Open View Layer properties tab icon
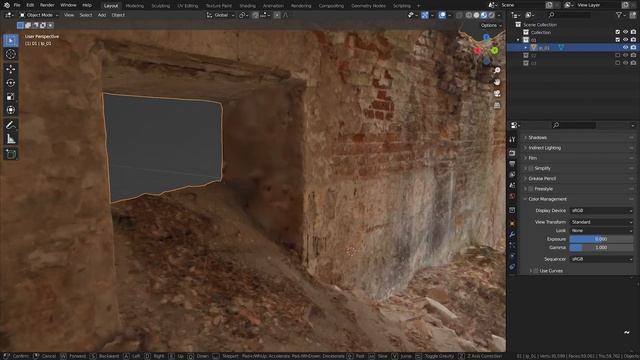Viewport: 640px width, 360px height. pos(512,175)
